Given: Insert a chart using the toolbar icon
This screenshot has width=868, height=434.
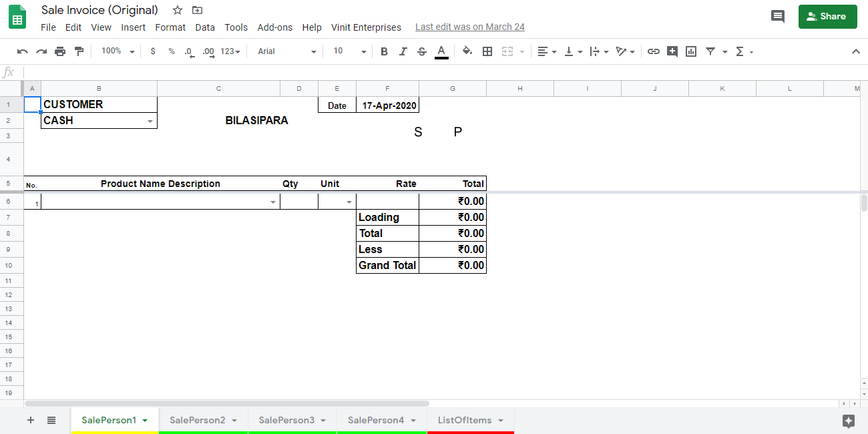Looking at the screenshot, I should [691, 51].
